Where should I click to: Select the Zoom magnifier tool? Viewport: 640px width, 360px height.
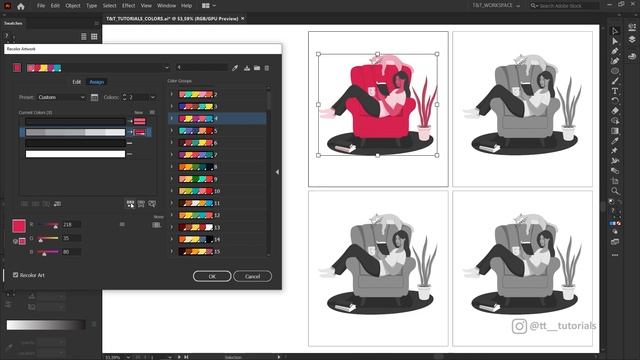tap(615, 191)
